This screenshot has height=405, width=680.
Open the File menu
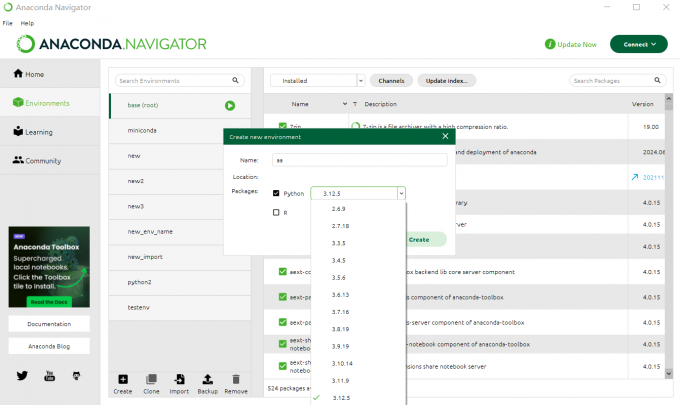pyautogui.click(x=7, y=23)
